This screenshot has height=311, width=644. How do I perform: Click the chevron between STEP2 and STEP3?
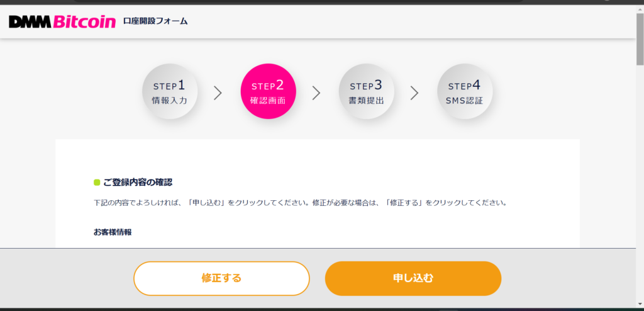316,93
